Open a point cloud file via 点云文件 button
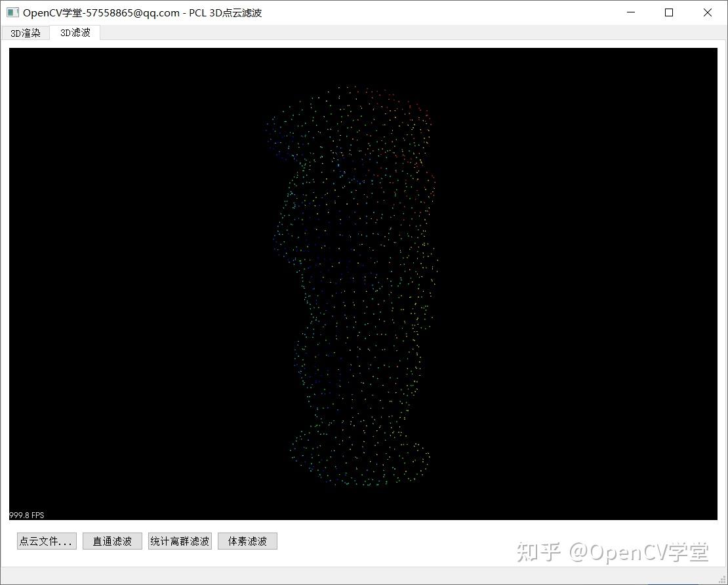 pos(46,541)
